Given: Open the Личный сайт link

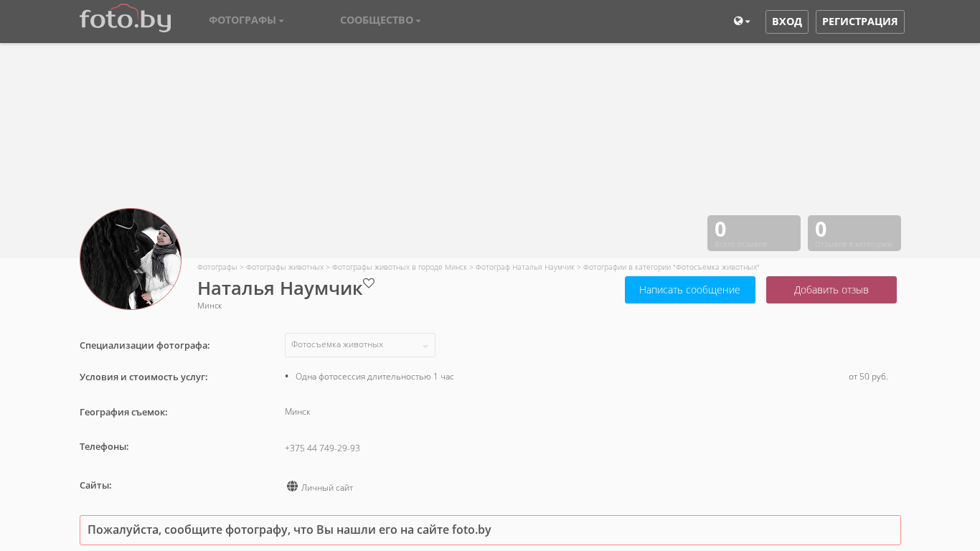Looking at the screenshot, I should (x=327, y=488).
